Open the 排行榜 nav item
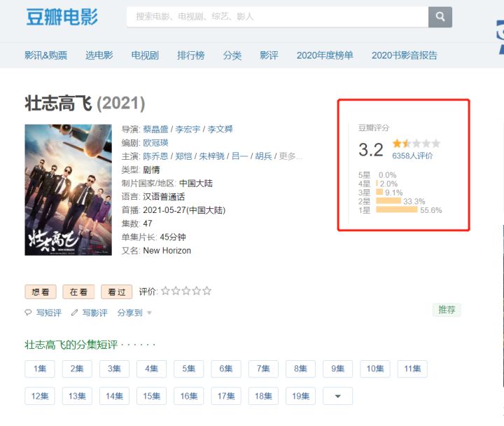This screenshot has width=504, height=426. tap(191, 55)
